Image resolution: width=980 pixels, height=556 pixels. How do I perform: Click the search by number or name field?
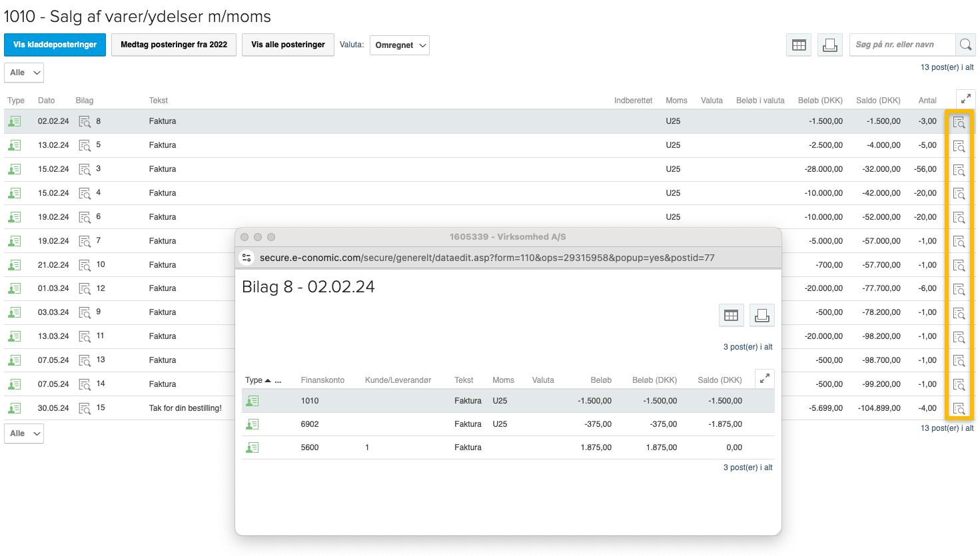click(x=902, y=45)
